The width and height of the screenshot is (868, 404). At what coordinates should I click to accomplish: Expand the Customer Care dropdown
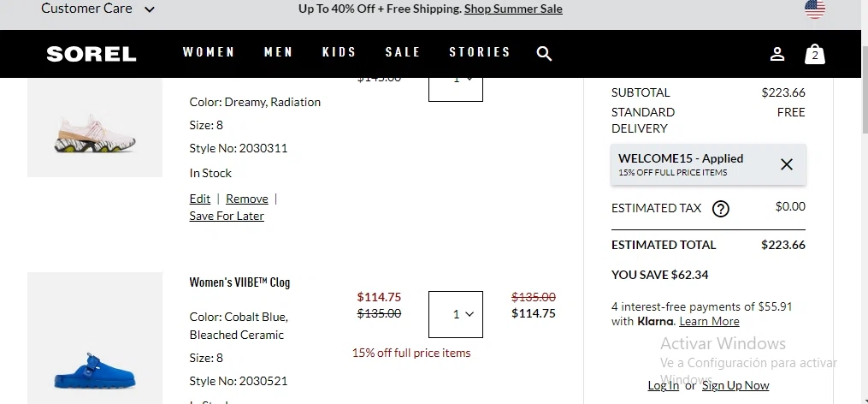[x=97, y=9]
